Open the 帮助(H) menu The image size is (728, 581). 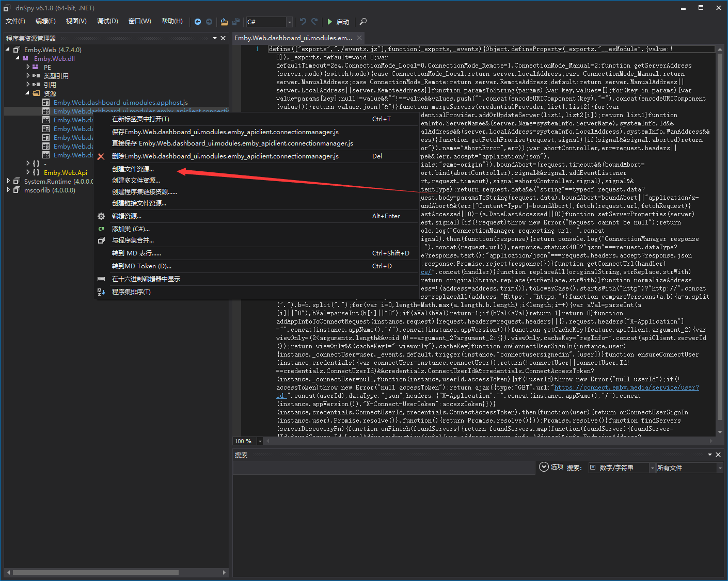[172, 21]
